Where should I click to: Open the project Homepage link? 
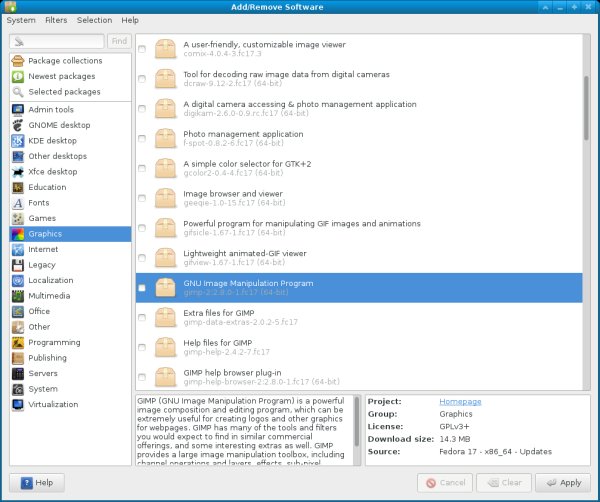point(460,401)
